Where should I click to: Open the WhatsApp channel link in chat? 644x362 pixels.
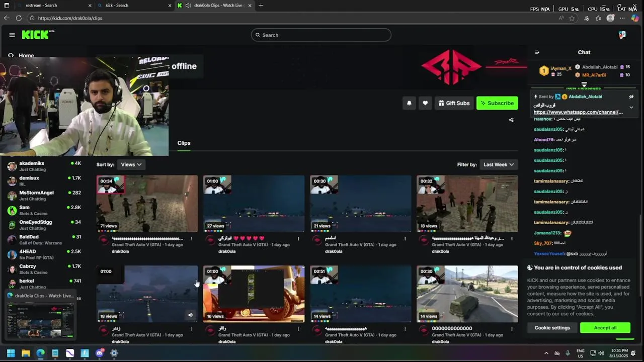578,112
